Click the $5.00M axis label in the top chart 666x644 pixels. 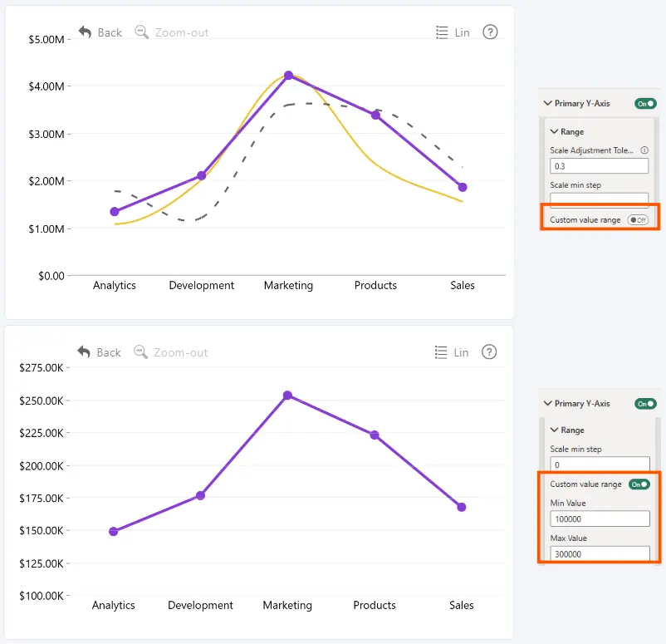point(47,40)
